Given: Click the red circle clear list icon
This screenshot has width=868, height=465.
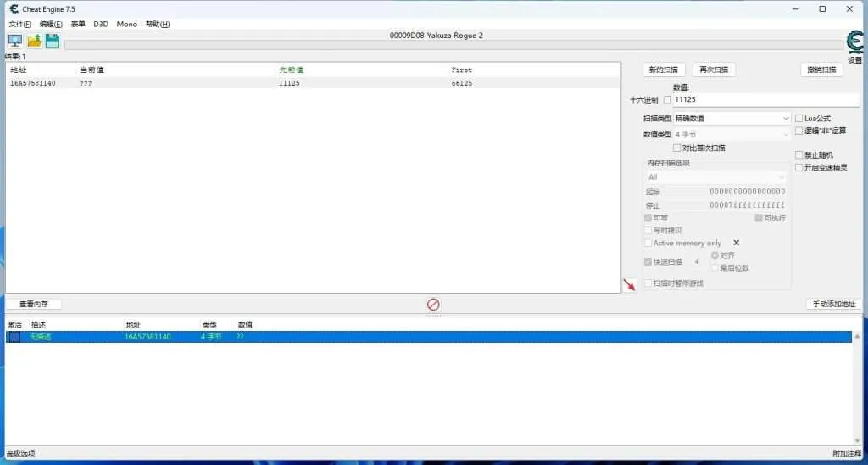Looking at the screenshot, I should [x=433, y=304].
